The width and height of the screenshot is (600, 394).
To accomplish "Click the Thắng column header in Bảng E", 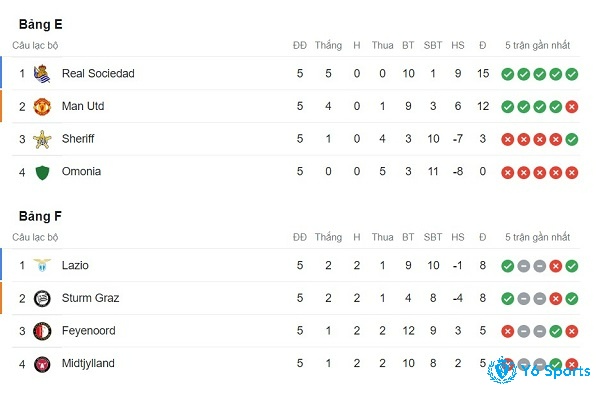I will click(328, 46).
